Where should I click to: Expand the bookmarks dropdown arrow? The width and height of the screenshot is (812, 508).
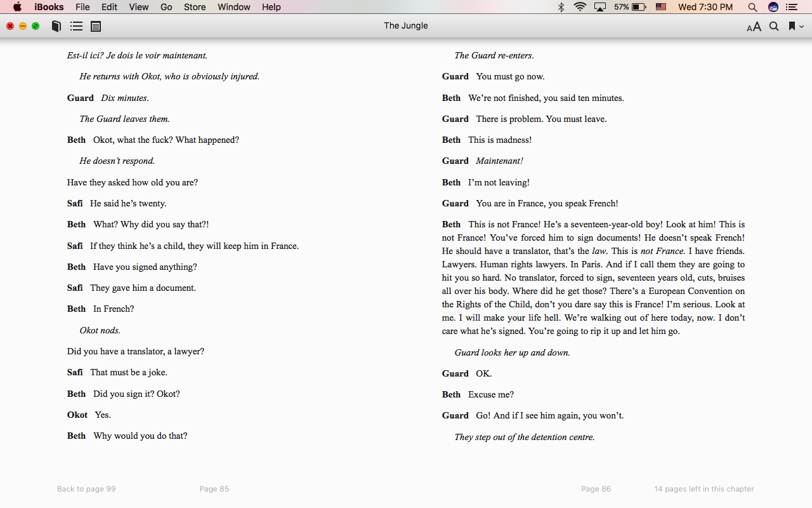tap(801, 27)
